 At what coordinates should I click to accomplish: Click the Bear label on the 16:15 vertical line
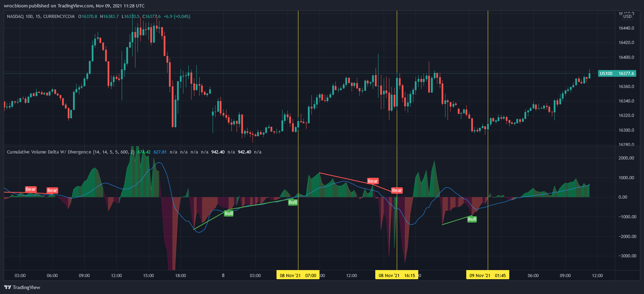[397, 190]
